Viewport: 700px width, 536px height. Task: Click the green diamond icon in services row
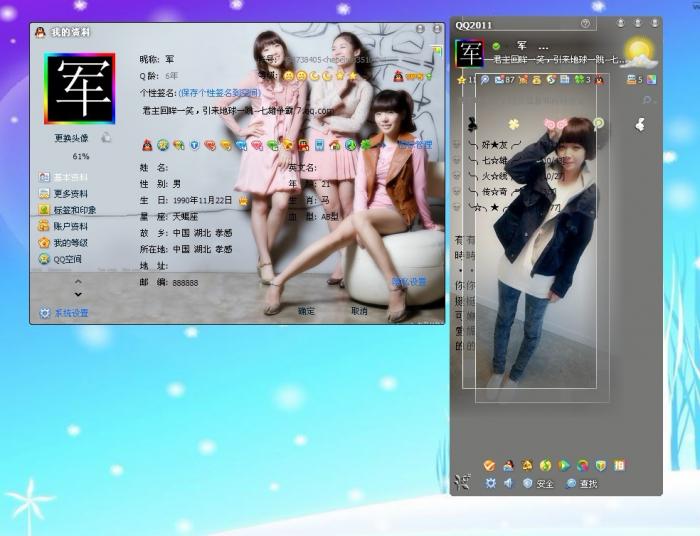[272, 145]
